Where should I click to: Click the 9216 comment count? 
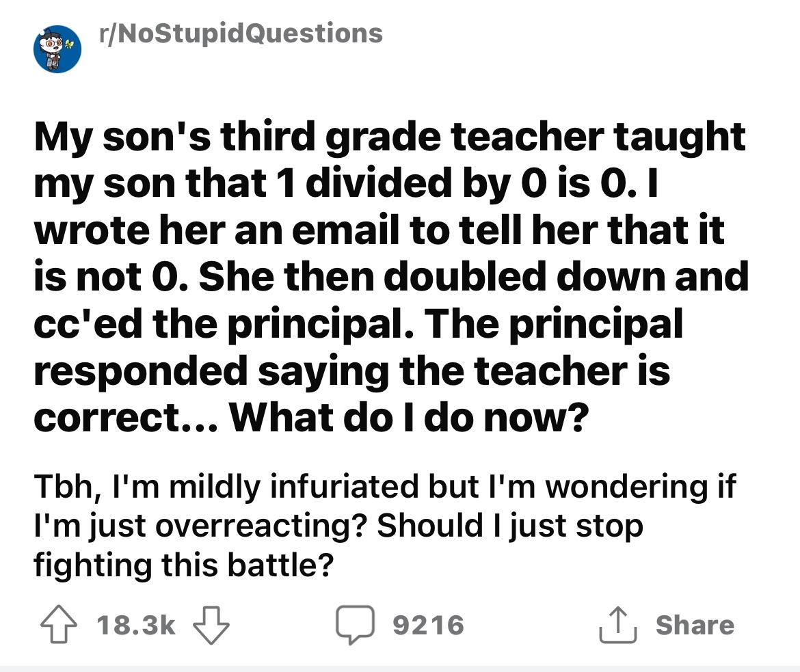[x=429, y=626]
